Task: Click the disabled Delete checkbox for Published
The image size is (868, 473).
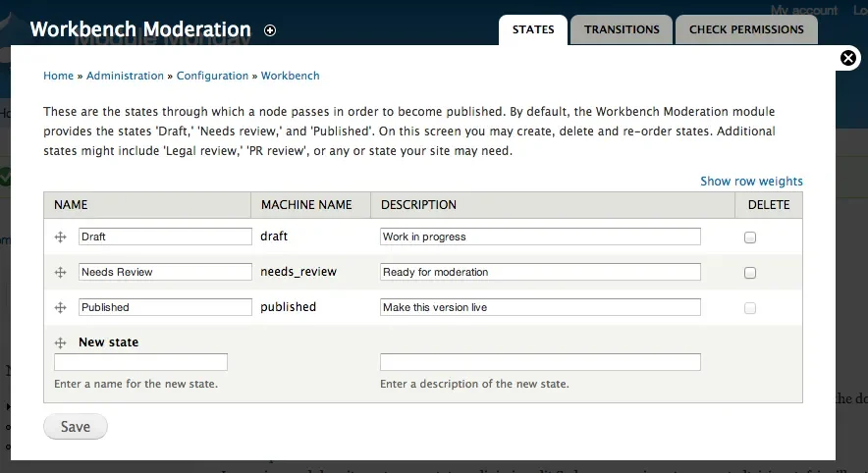Action: (750, 308)
